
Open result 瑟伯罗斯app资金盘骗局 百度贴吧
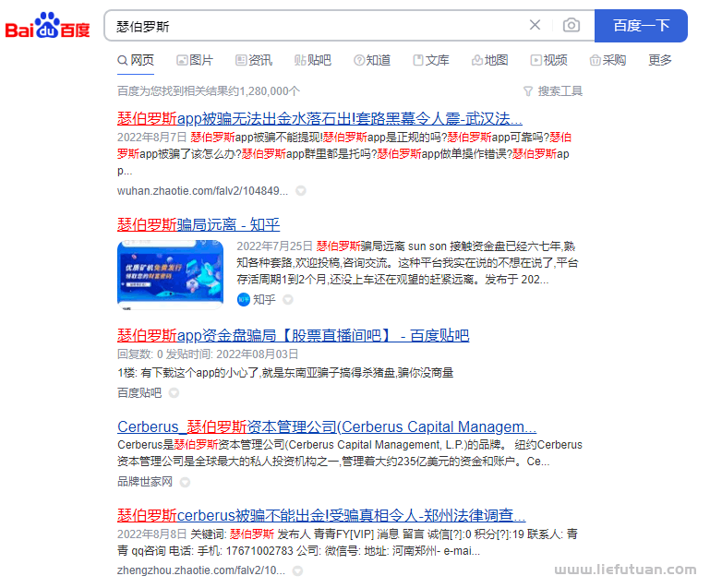tap(293, 336)
